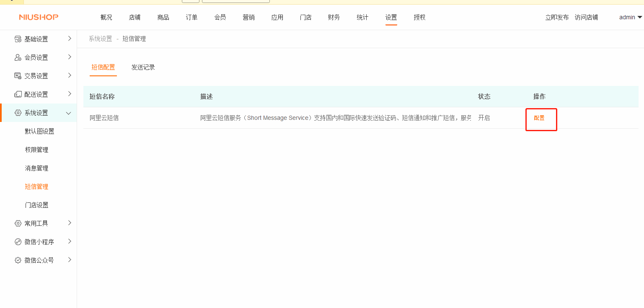Open the 订单 top menu
Viewport: 644px width, 308px height.
192,18
